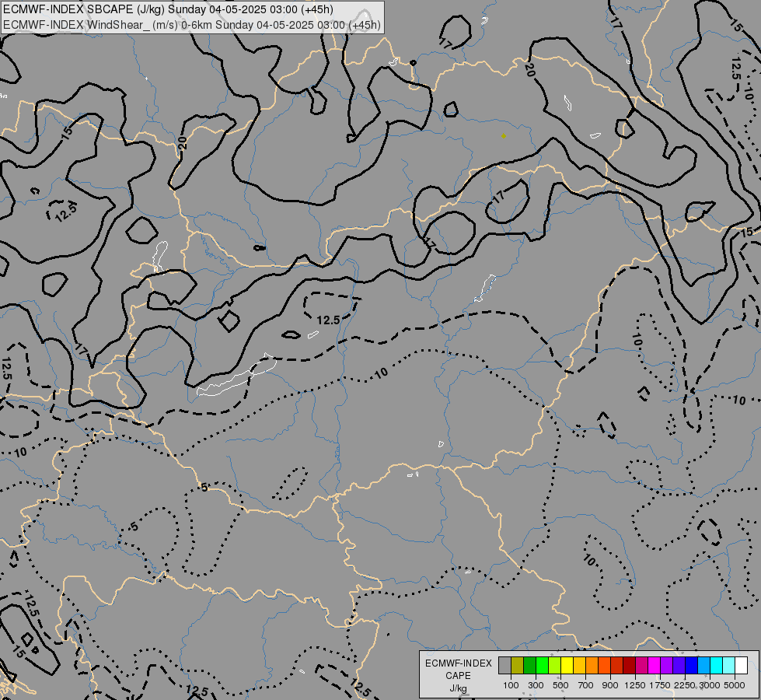Viewport: 761px width, 700px height.
Task: Click the WindShear 0-6km title line
Action: point(192,25)
